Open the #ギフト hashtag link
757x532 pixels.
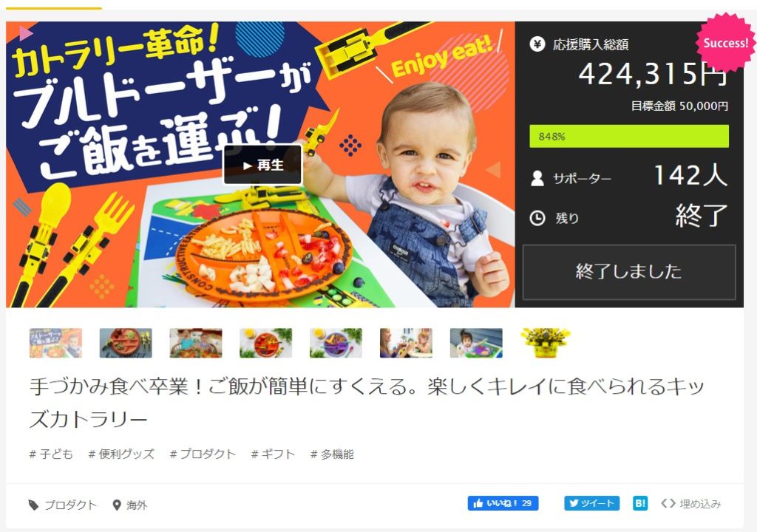coord(273,454)
